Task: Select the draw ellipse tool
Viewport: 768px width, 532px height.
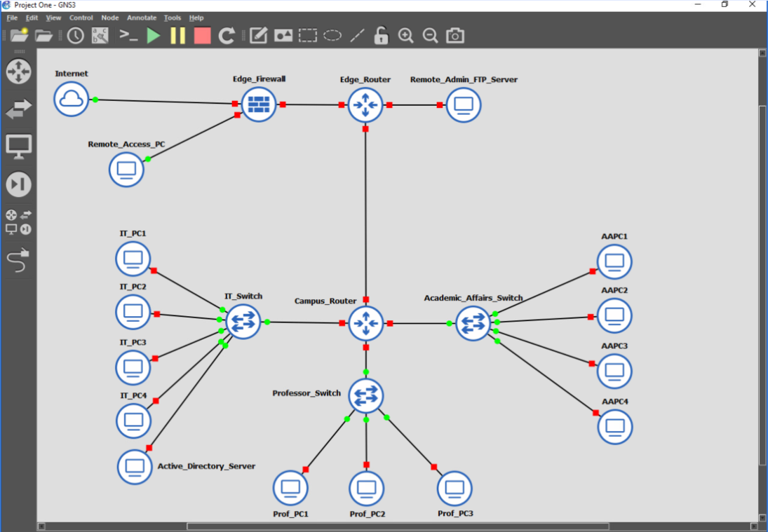Action: [x=331, y=35]
